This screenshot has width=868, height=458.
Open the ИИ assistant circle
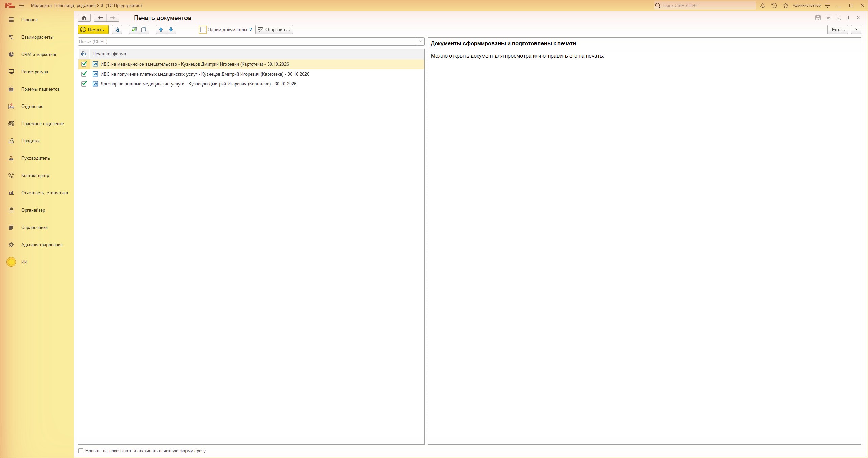tap(11, 262)
